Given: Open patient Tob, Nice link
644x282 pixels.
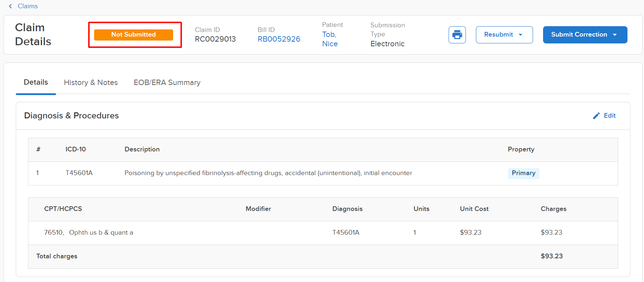Looking at the screenshot, I should [x=330, y=39].
